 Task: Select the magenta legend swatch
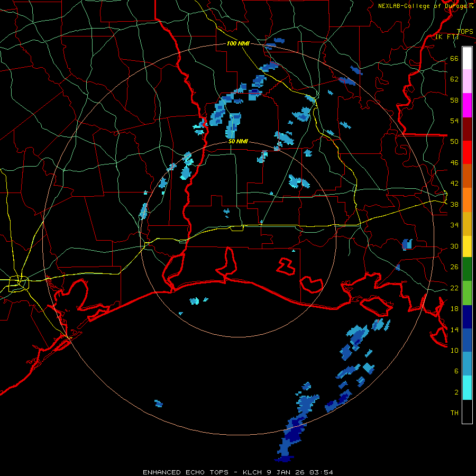pos(467,105)
